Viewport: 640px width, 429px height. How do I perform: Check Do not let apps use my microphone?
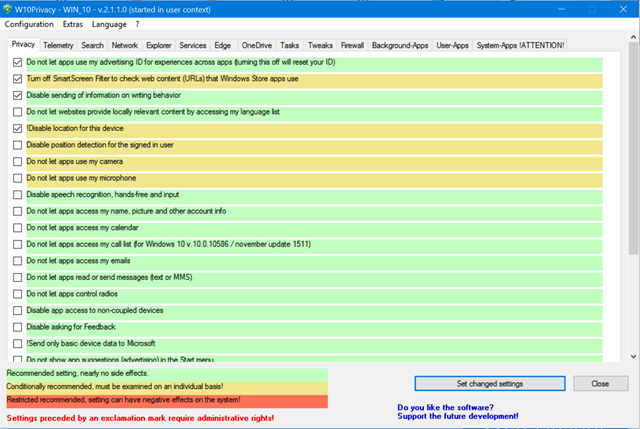[17, 178]
